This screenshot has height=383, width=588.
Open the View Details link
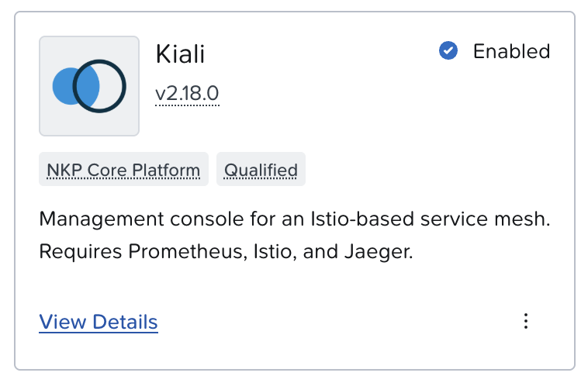pos(99,322)
